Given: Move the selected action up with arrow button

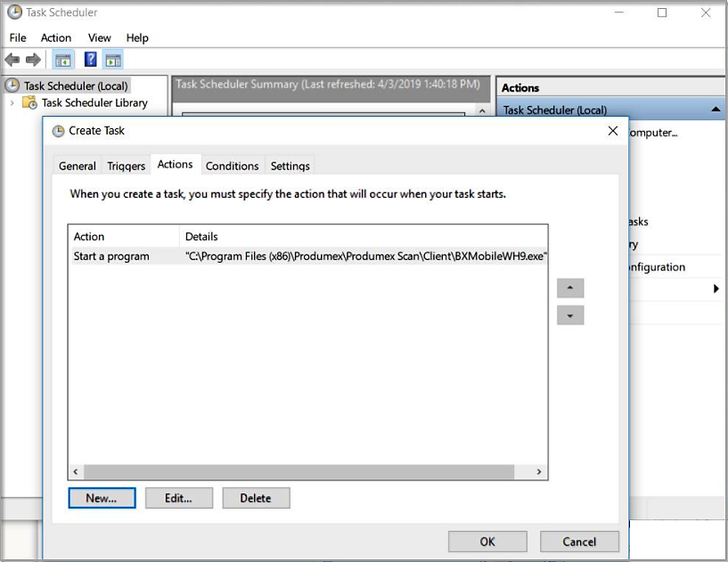Looking at the screenshot, I should pos(569,288).
